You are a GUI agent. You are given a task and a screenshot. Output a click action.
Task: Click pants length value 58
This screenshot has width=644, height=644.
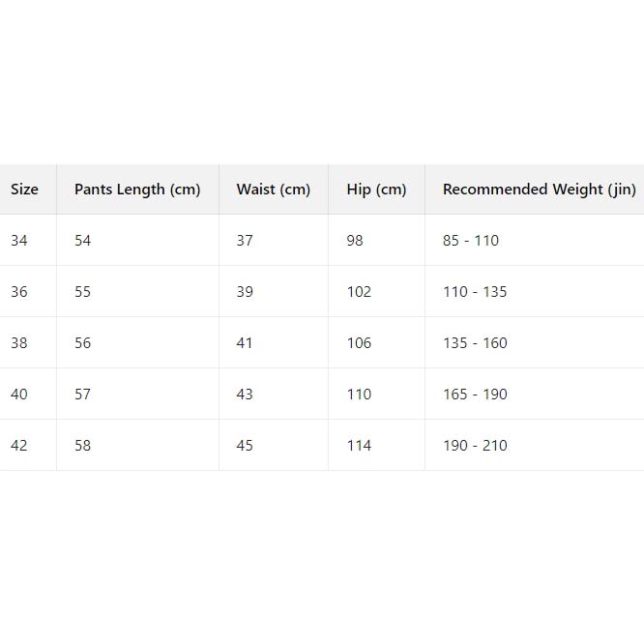[x=83, y=446]
